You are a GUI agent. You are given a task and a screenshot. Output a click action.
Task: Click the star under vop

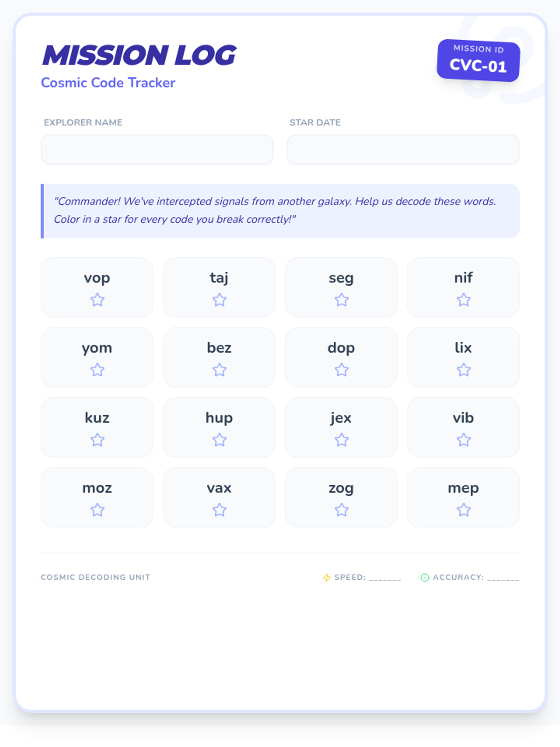click(97, 300)
